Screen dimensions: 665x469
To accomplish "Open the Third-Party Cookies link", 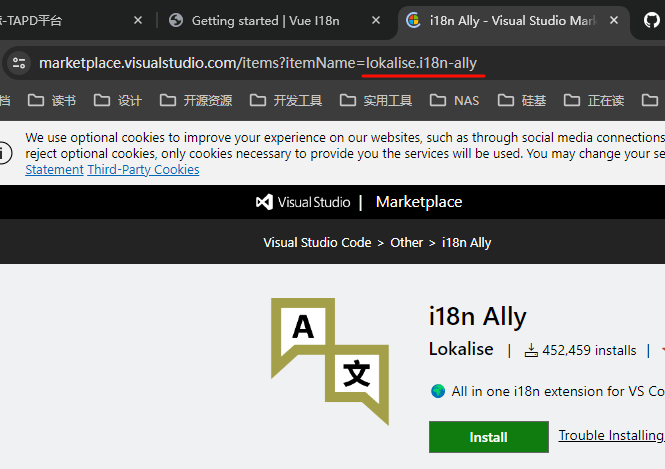I will 143,170.
